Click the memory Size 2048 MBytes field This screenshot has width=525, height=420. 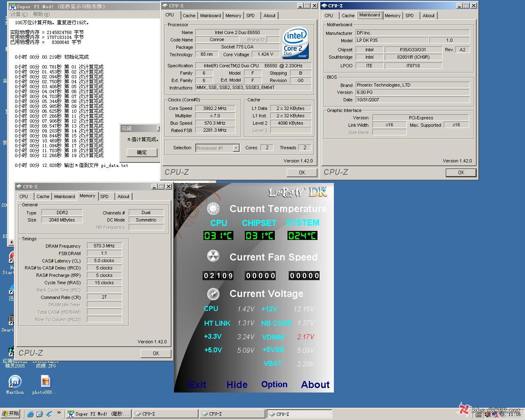coord(62,220)
